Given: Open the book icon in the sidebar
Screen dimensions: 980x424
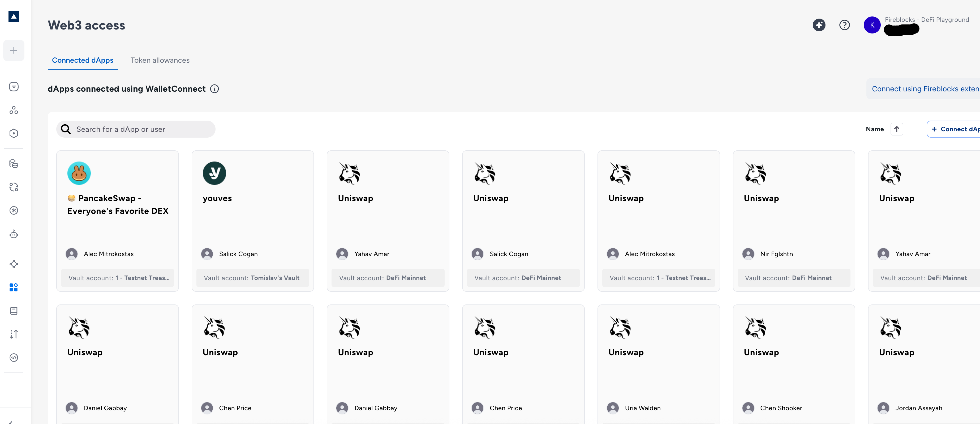Looking at the screenshot, I should [x=14, y=311].
